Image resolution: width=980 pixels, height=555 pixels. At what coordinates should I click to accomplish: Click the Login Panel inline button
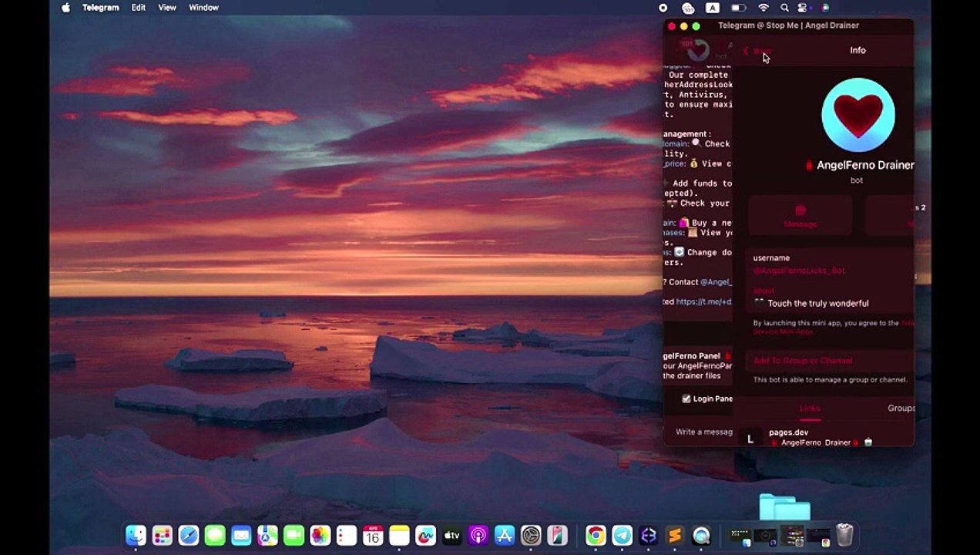(706, 399)
